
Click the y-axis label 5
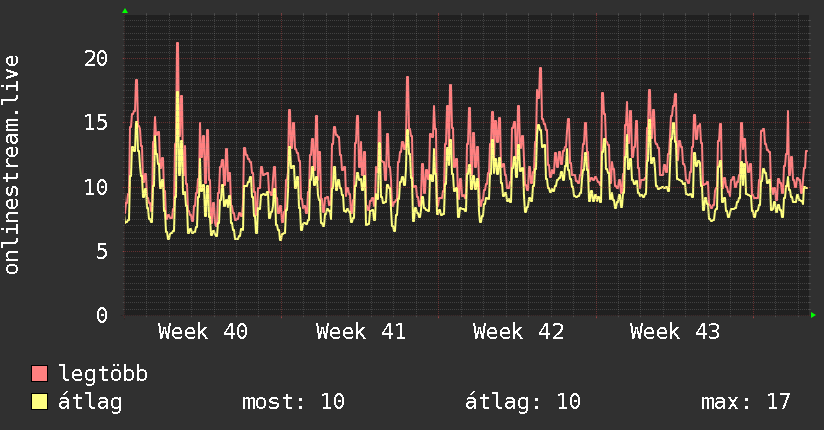click(x=102, y=252)
